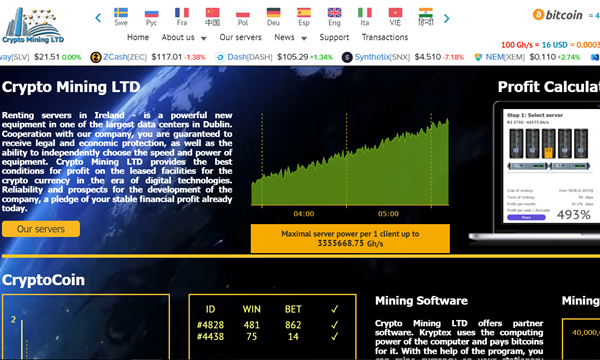Click the yellow Our servers button
The width and height of the screenshot is (600, 360).
click(x=41, y=229)
